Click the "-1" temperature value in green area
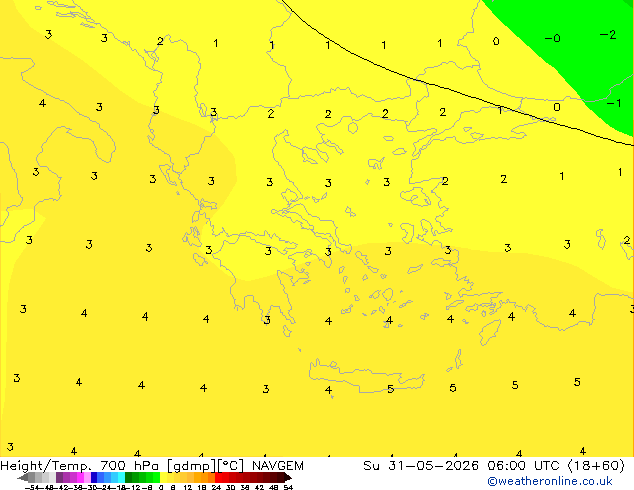Viewport: 634px width, 490px height. point(614,103)
